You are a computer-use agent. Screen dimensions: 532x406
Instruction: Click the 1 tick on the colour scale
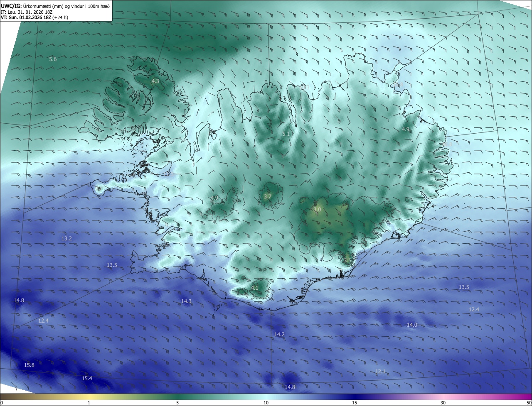(x=89, y=403)
